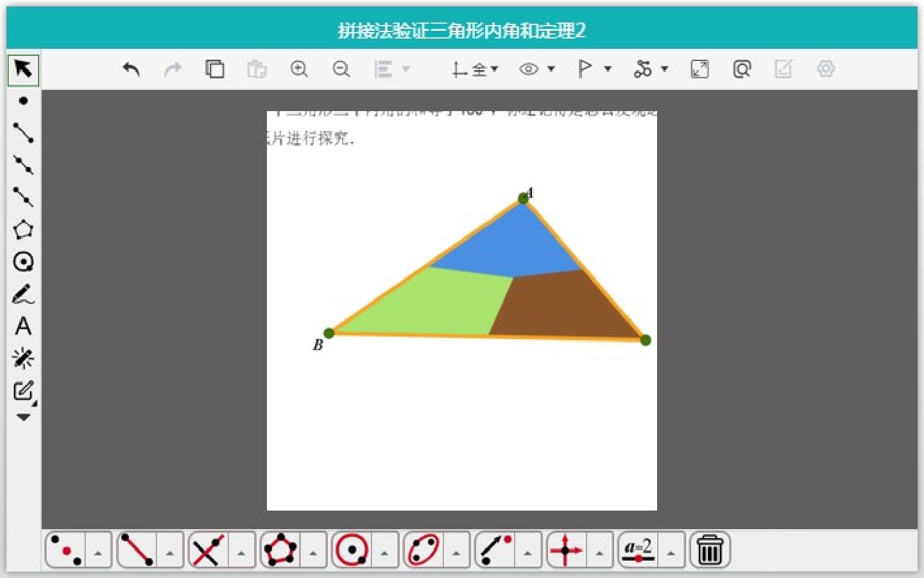Click the zoom out magnifier icon
This screenshot has width=924, height=578.
tap(341, 69)
